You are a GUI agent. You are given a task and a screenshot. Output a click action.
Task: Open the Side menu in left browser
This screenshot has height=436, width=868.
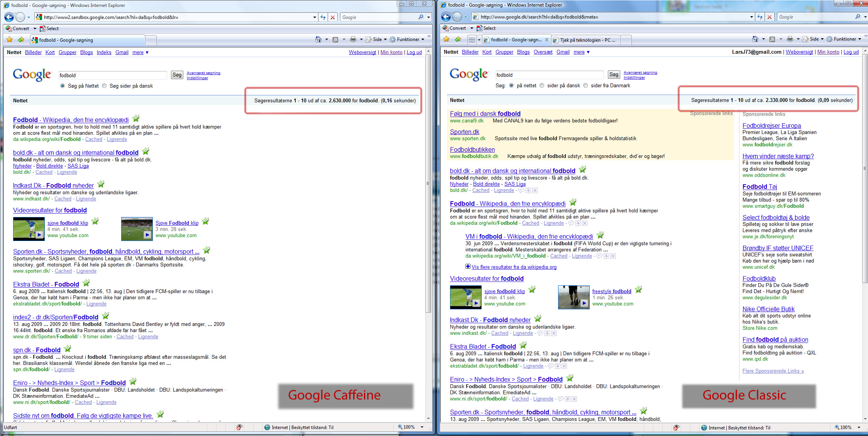click(x=377, y=39)
